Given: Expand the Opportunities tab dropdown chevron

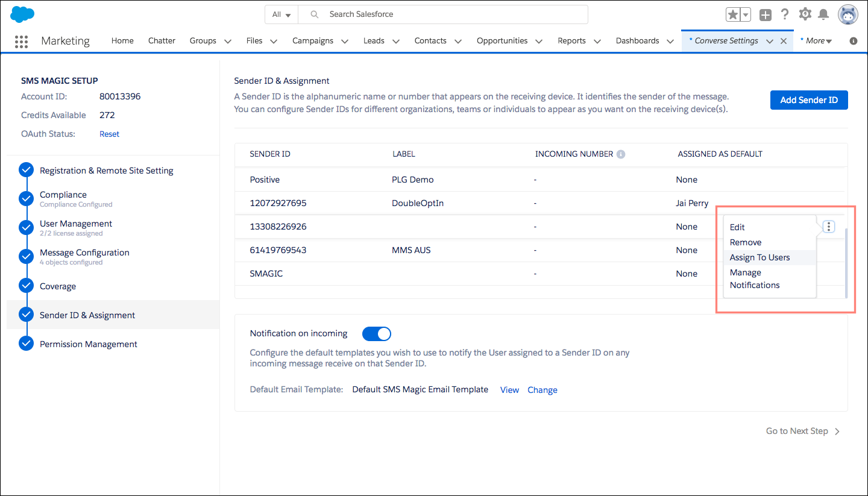Looking at the screenshot, I should (539, 42).
